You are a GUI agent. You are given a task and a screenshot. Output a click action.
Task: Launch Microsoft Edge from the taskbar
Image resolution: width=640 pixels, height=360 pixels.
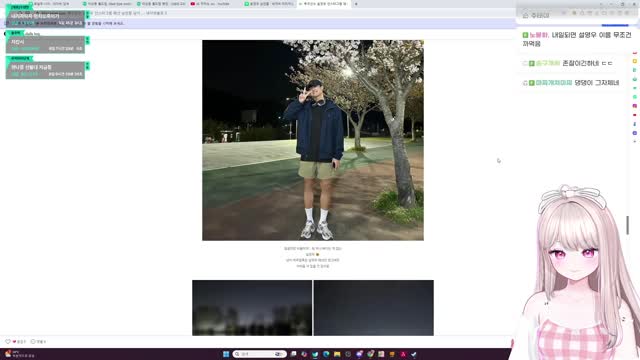tap(326, 354)
